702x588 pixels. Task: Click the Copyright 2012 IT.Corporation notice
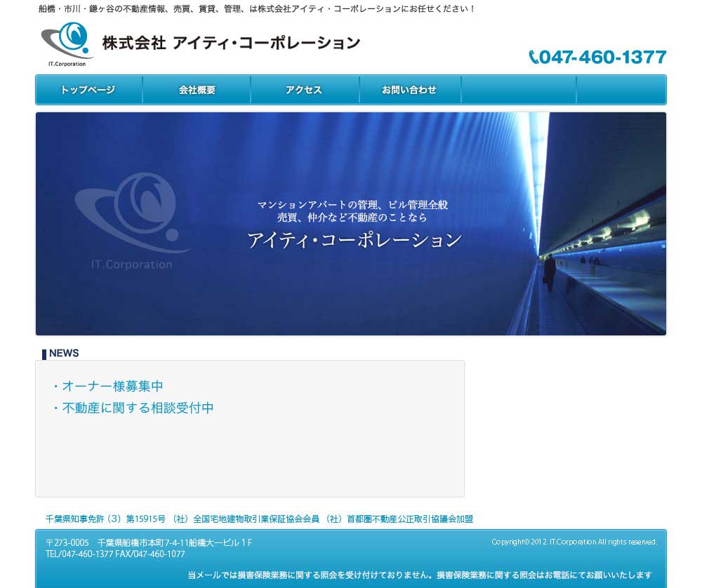(x=574, y=542)
